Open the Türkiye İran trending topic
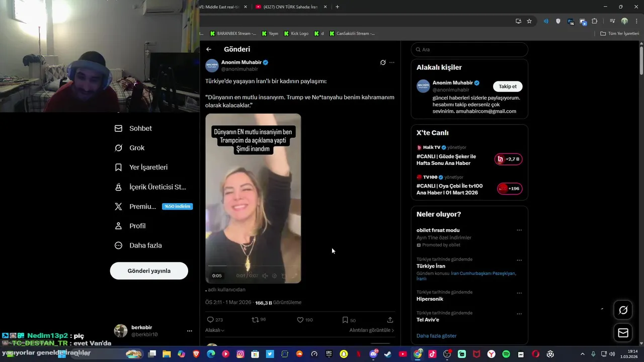Viewport: 644px width, 362px height. (431, 266)
